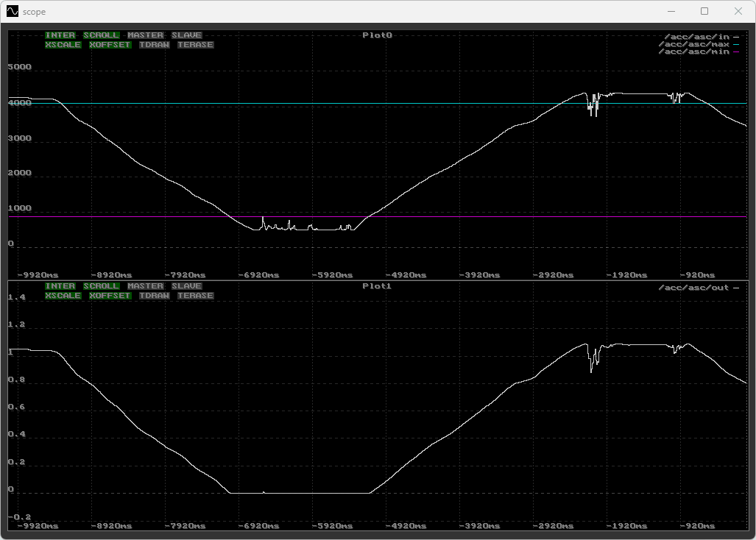Toggle XSCALE in Plot0
Image resolution: width=756 pixels, height=540 pixels.
coord(63,45)
